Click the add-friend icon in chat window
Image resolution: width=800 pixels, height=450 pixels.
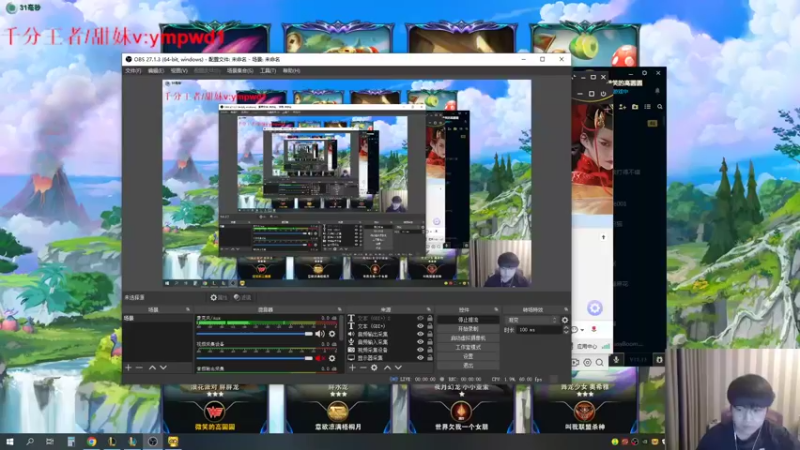click(622, 107)
